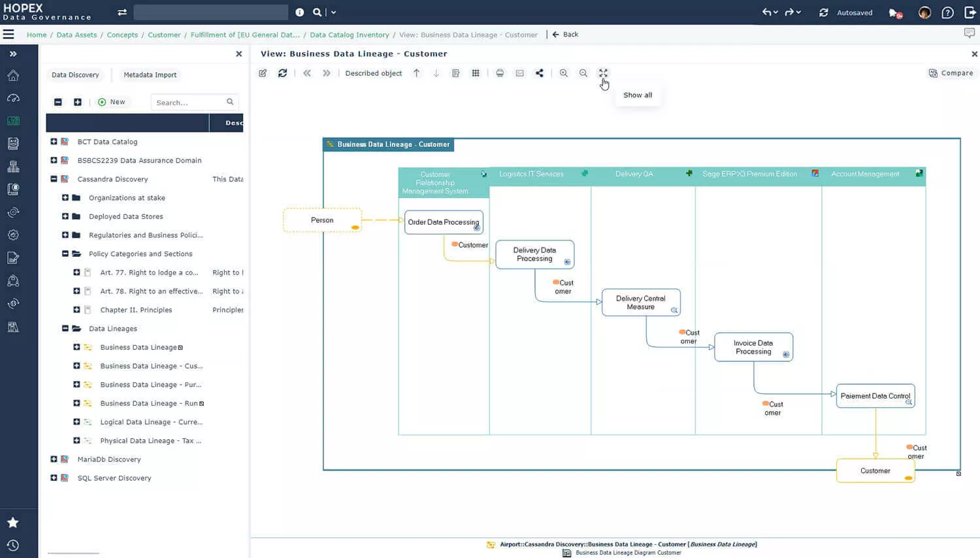Collapse Policy Categories and Sections folder
The width and height of the screenshot is (980, 558).
(65, 254)
